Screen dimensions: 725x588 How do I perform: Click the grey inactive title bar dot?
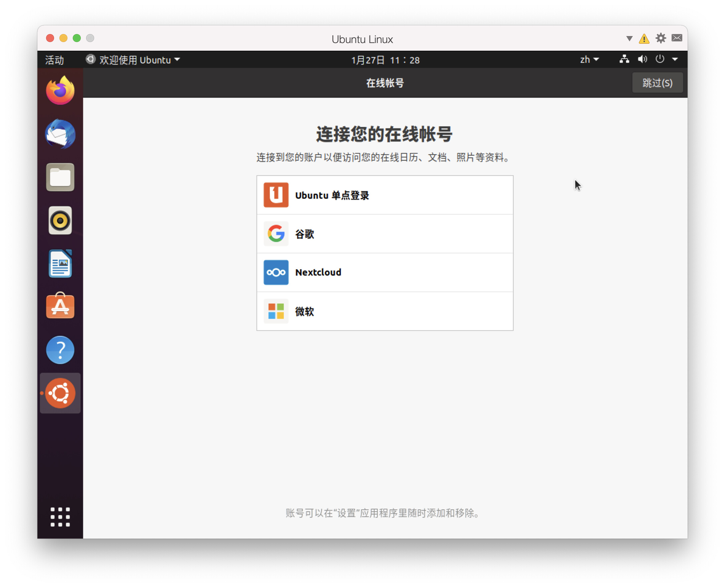90,38
